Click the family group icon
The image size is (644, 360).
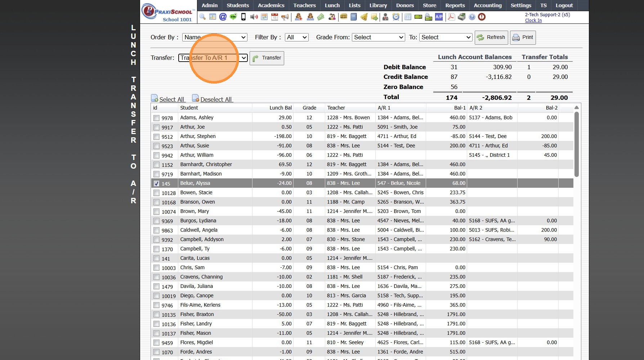[332, 17]
